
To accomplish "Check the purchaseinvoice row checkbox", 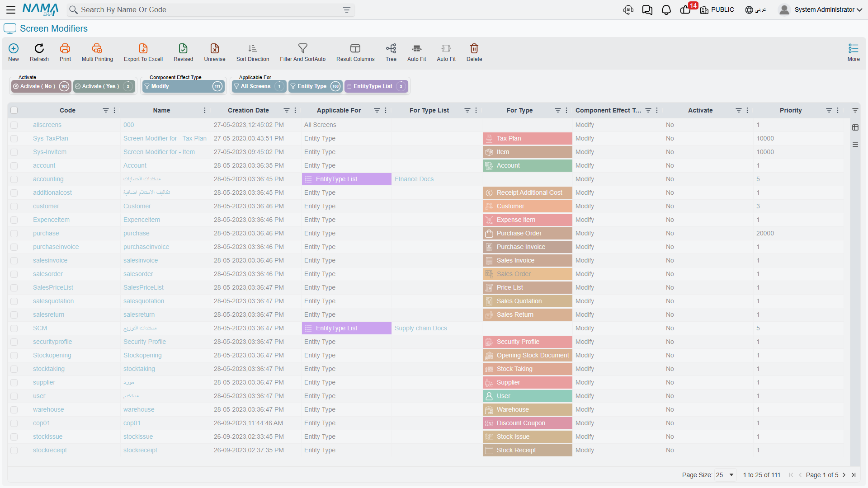I will [14, 247].
